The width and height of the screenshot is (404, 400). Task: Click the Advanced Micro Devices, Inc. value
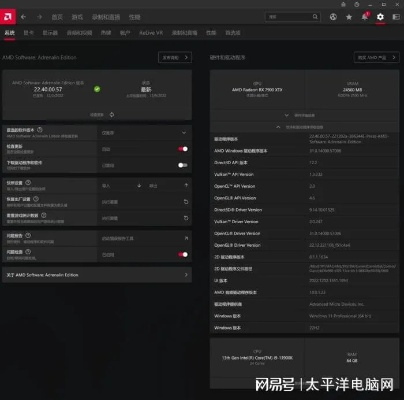tap(337, 304)
